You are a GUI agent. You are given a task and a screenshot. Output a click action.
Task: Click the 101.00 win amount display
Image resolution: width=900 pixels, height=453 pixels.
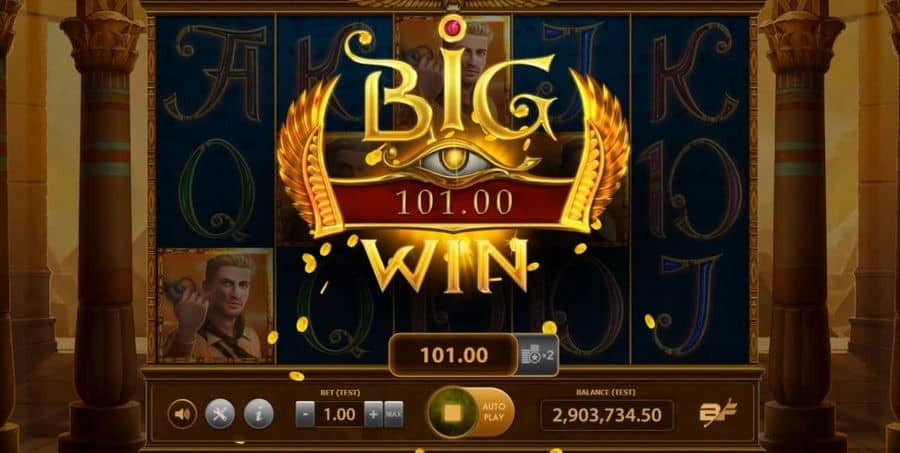(453, 355)
